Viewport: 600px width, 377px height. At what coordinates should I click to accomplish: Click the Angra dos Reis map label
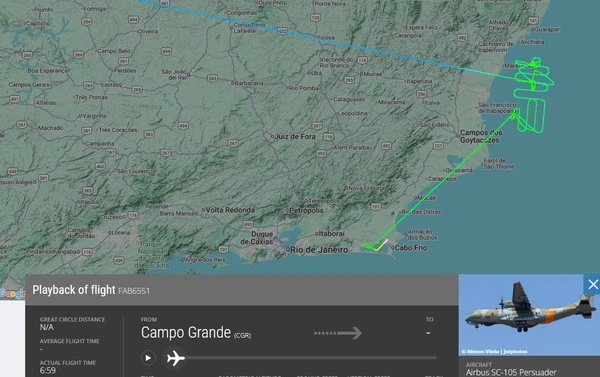pyautogui.click(x=205, y=260)
